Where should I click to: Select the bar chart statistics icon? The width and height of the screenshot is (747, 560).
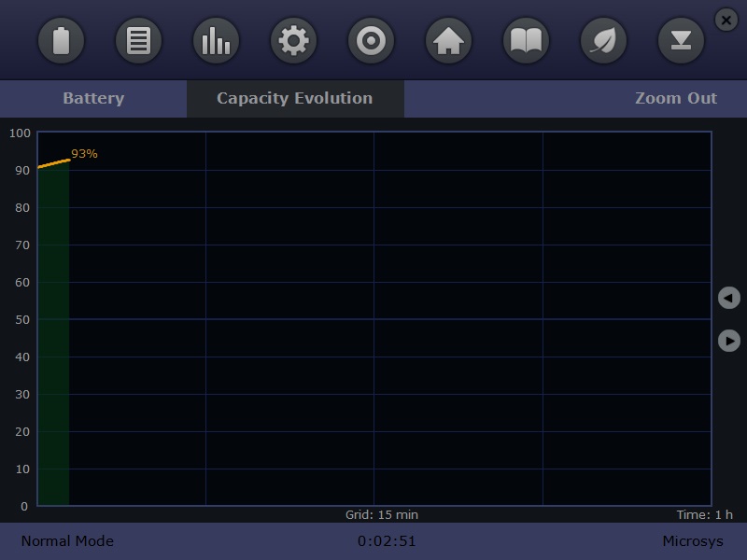[x=216, y=40]
